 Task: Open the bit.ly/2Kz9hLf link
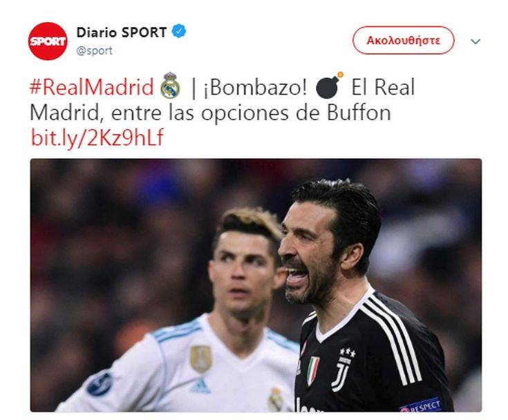tap(97, 137)
